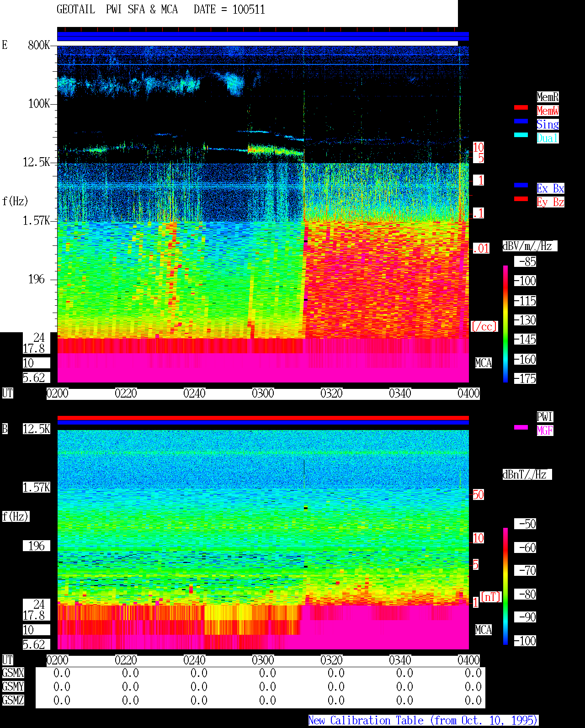Select the PWI legend label
The height and width of the screenshot is (728, 585).
pos(545,417)
